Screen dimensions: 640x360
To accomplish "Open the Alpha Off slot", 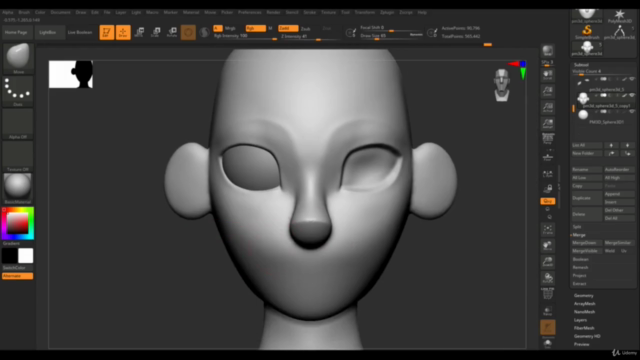I will [x=18, y=124].
